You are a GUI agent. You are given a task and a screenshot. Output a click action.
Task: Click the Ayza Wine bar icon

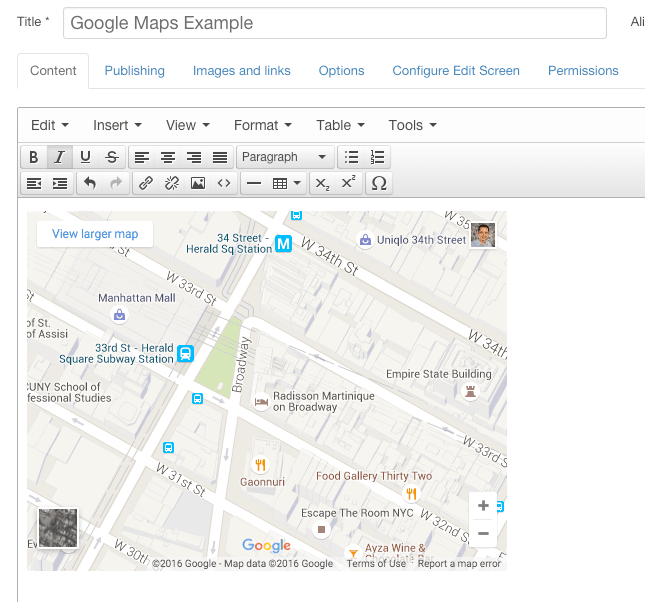[353, 553]
